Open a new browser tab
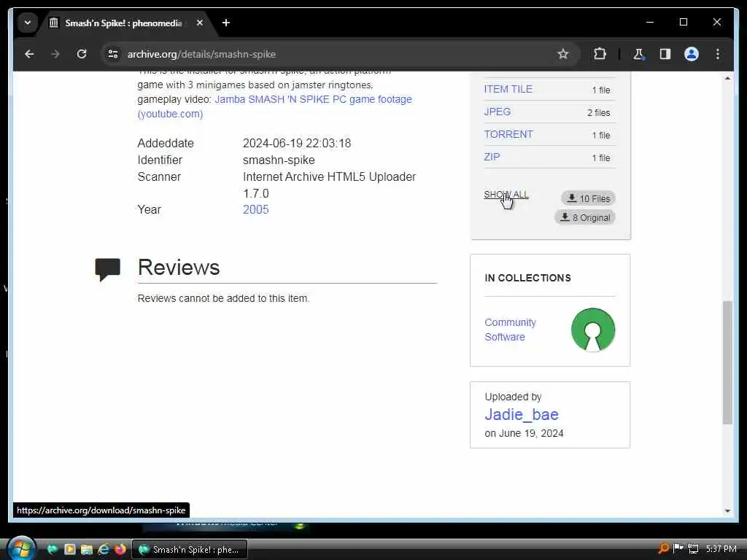This screenshot has height=560, width=747. click(x=226, y=23)
